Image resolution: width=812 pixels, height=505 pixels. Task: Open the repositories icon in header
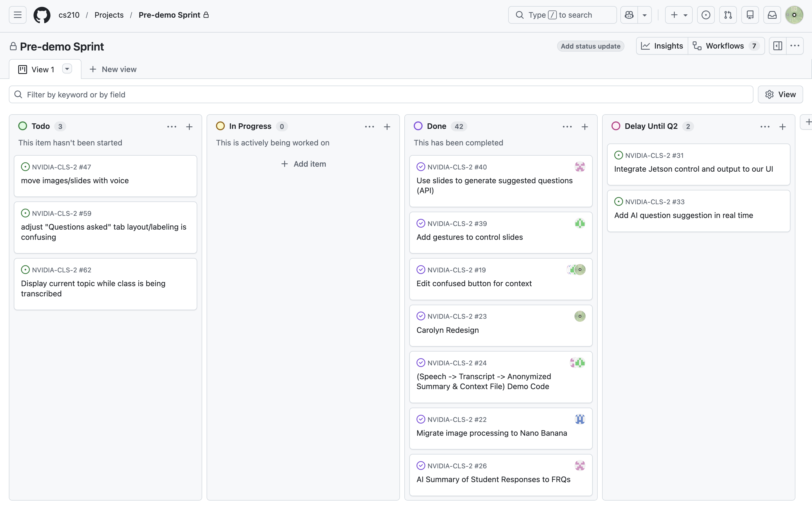coord(750,15)
